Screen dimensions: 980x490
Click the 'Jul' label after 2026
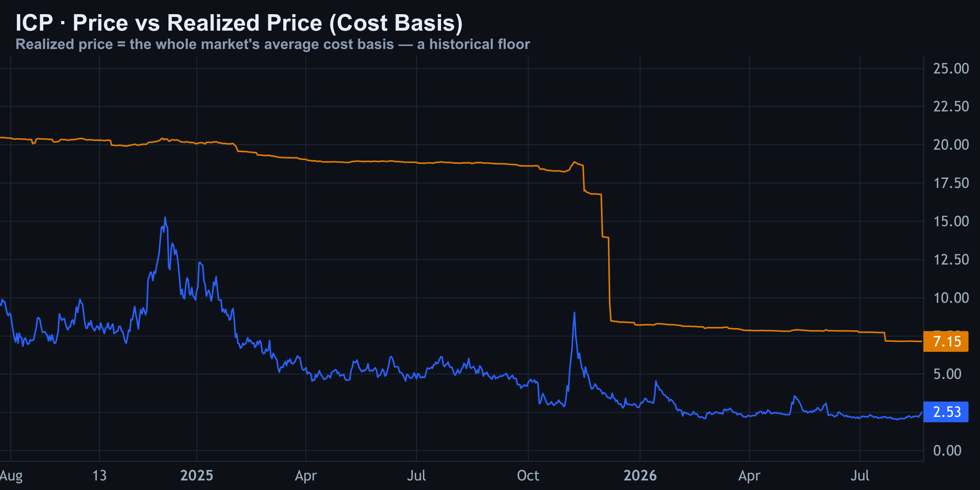coord(860,475)
